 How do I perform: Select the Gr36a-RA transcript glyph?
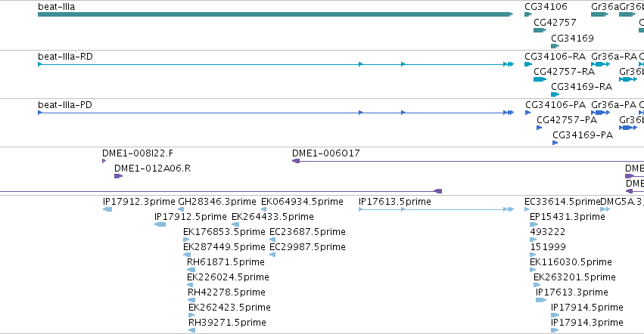click(600, 64)
